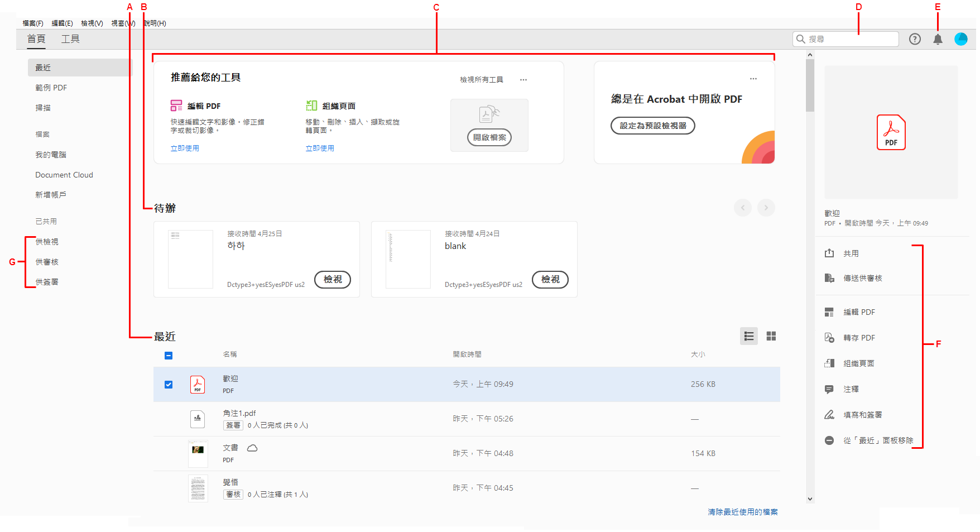Click 檢視 button on the 하하 card
This screenshot has height=532, width=980.
point(333,280)
